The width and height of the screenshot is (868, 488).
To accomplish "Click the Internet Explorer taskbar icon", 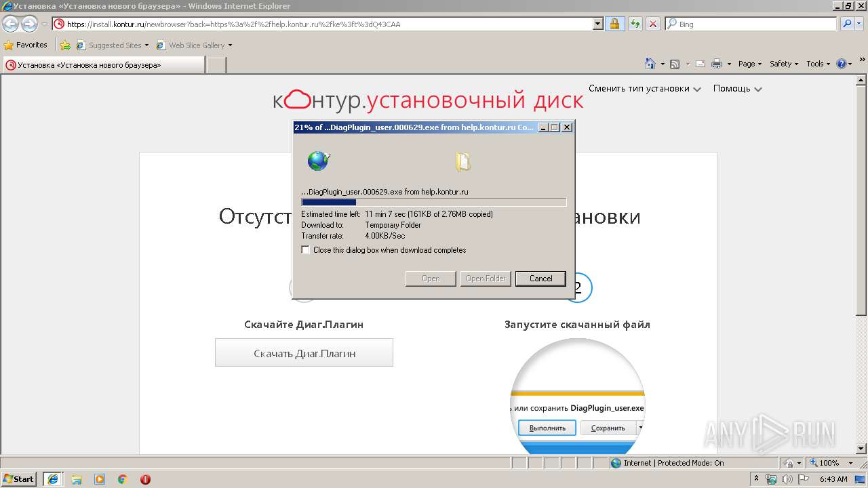I will tap(53, 479).
